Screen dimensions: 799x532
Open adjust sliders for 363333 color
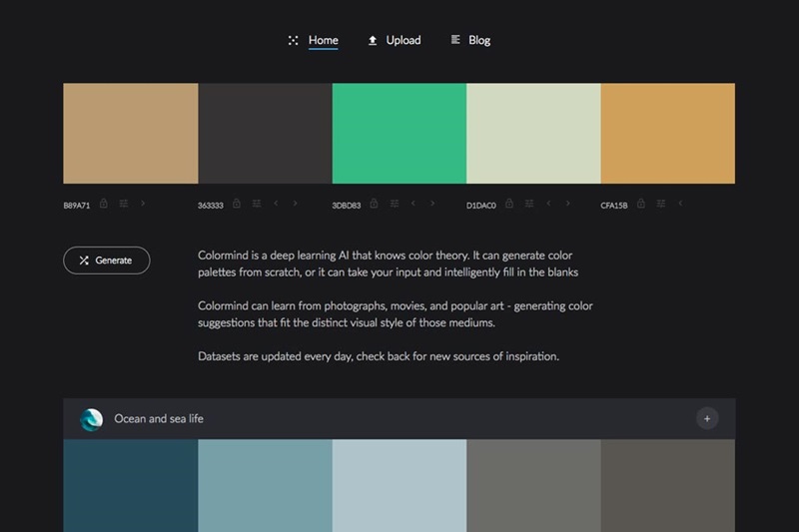point(257,204)
